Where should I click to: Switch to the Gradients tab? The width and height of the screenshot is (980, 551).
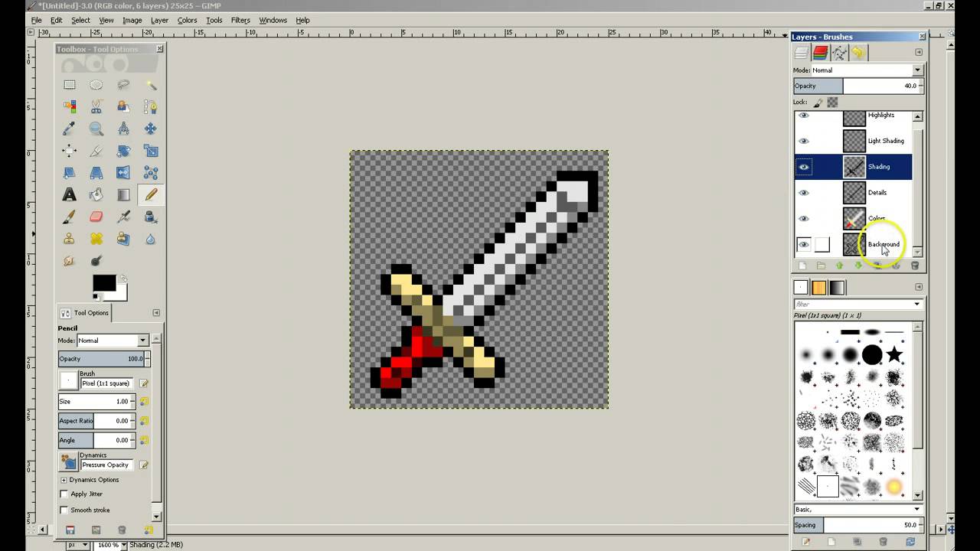838,288
